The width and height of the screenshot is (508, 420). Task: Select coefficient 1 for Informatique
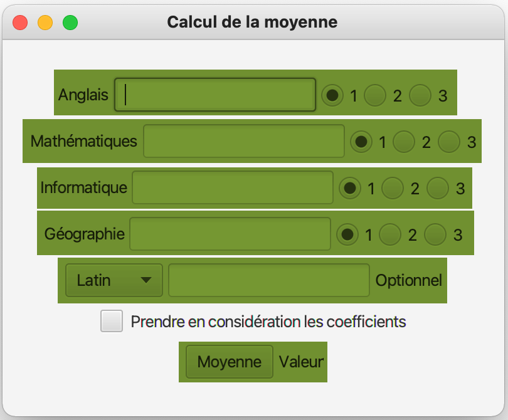(349, 187)
